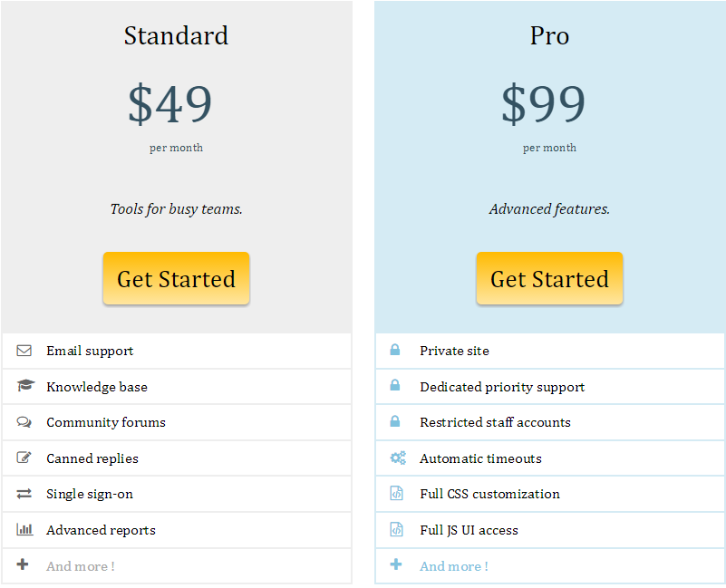Click the arrows exchange icon for Single sign-on
This screenshot has height=588, width=726.
24,494
